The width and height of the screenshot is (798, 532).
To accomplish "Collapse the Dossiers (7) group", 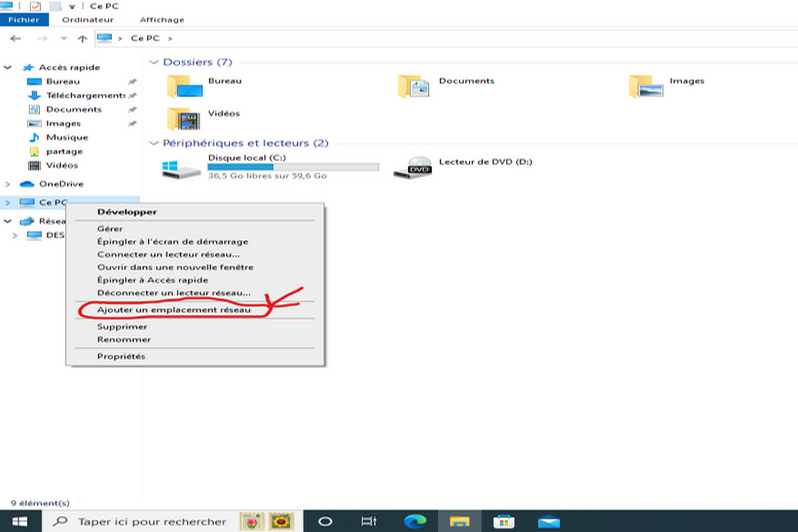I will click(154, 63).
